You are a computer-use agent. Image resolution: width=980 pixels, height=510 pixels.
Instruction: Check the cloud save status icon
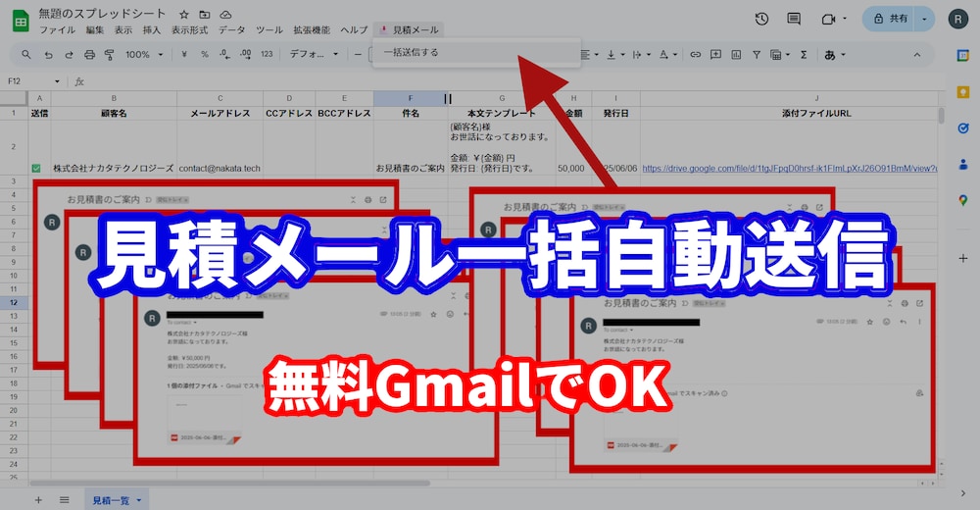coord(225,15)
